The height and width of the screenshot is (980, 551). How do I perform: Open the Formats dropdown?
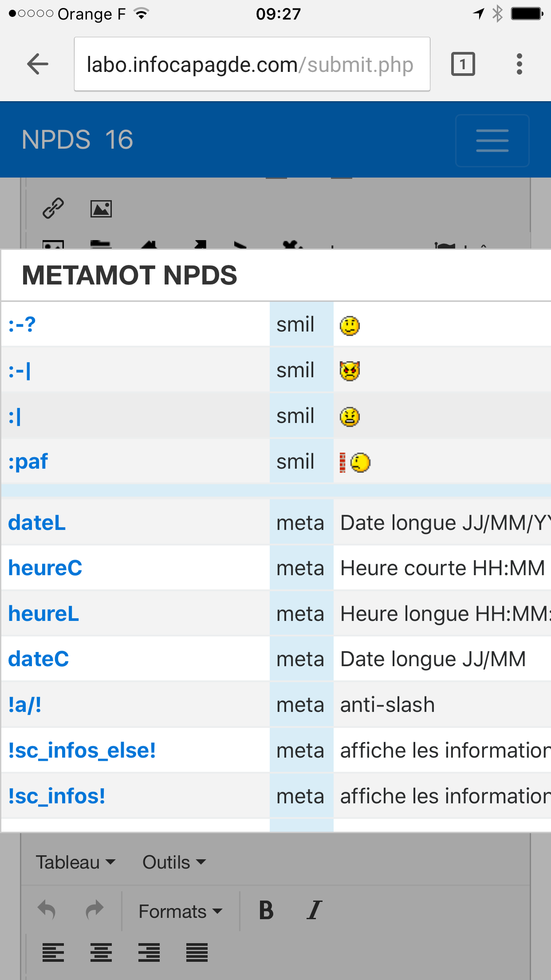(180, 911)
